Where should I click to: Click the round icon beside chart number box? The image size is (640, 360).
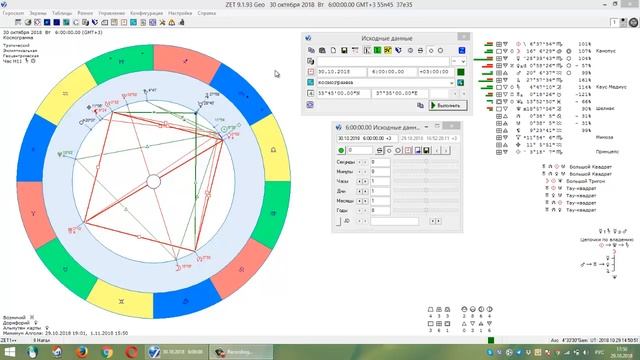(633, 22)
